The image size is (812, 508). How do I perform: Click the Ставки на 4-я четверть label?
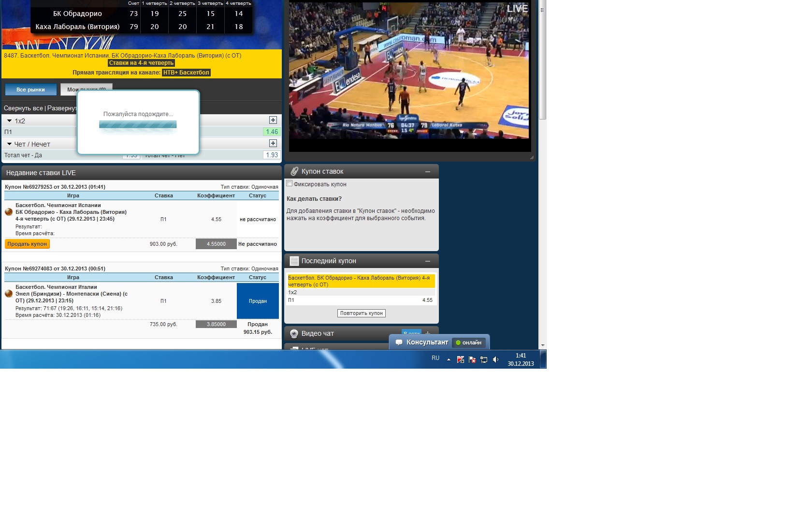coord(141,63)
